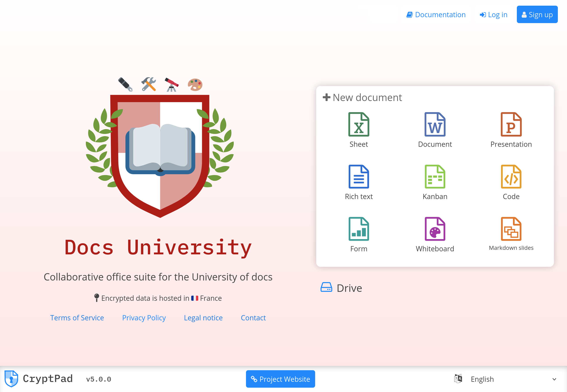Image resolution: width=567 pixels, height=392 pixels.
Task: Open a new Kanban board
Action: point(435,182)
